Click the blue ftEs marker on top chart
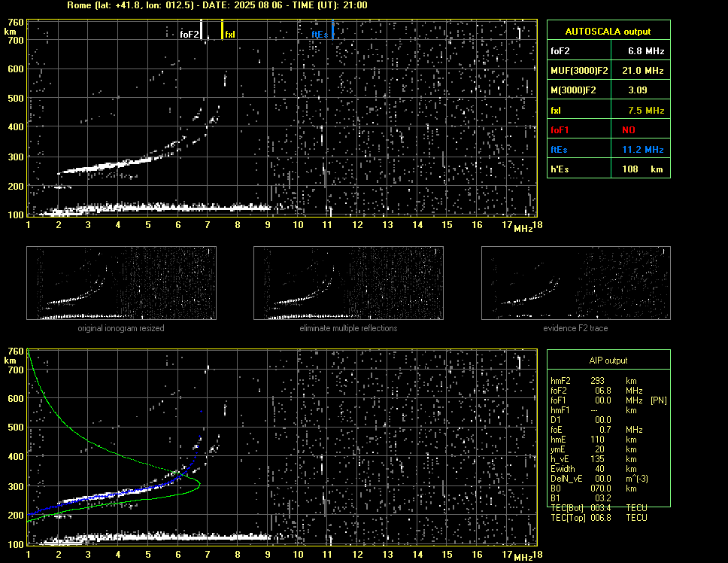728x563 pixels. pos(332,29)
